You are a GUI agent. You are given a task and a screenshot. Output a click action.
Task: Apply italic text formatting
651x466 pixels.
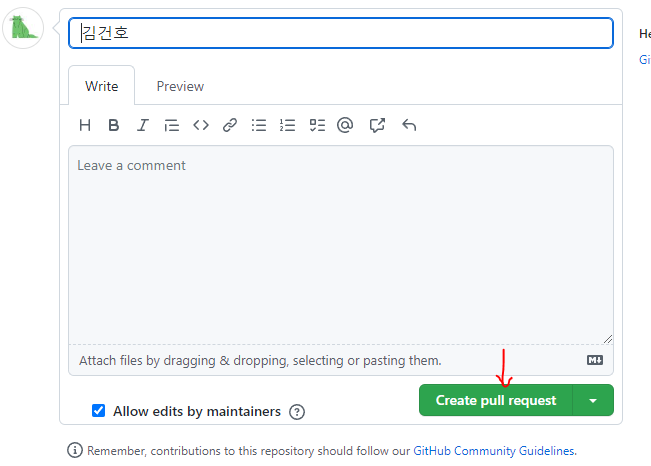[143, 125]
